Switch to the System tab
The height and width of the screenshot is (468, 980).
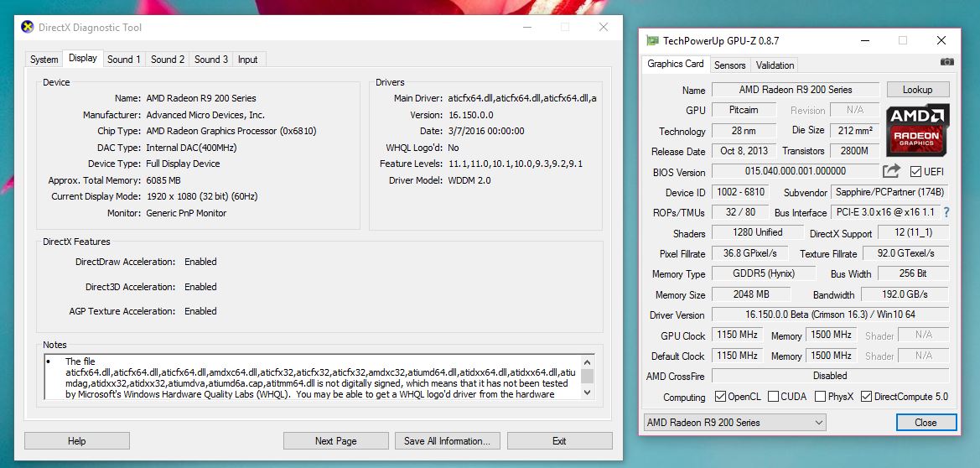click(44, 60)
